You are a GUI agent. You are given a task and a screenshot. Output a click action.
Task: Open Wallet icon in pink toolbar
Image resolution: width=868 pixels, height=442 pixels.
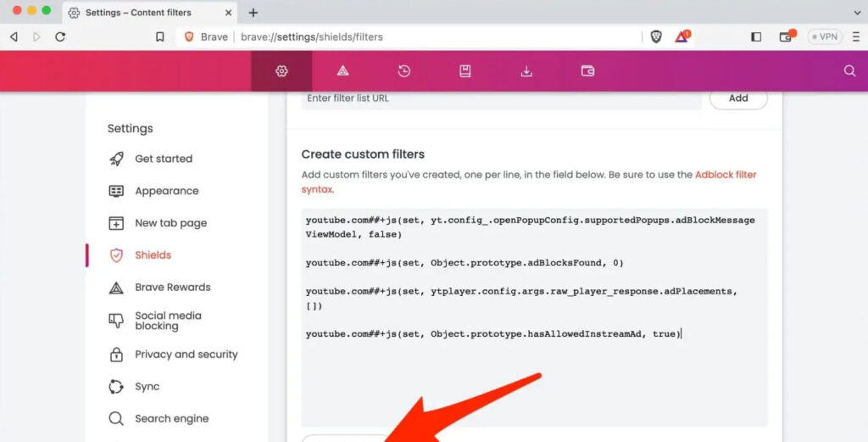(x=587, y=71)
